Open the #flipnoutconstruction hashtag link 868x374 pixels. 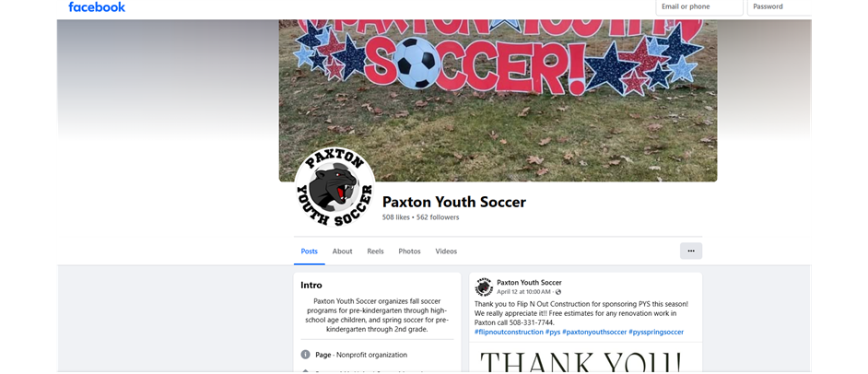pyautogui.click(x=509, y=332)
